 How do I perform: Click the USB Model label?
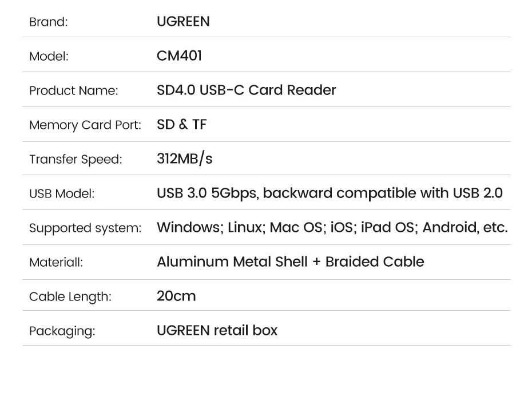pos(62,193)
